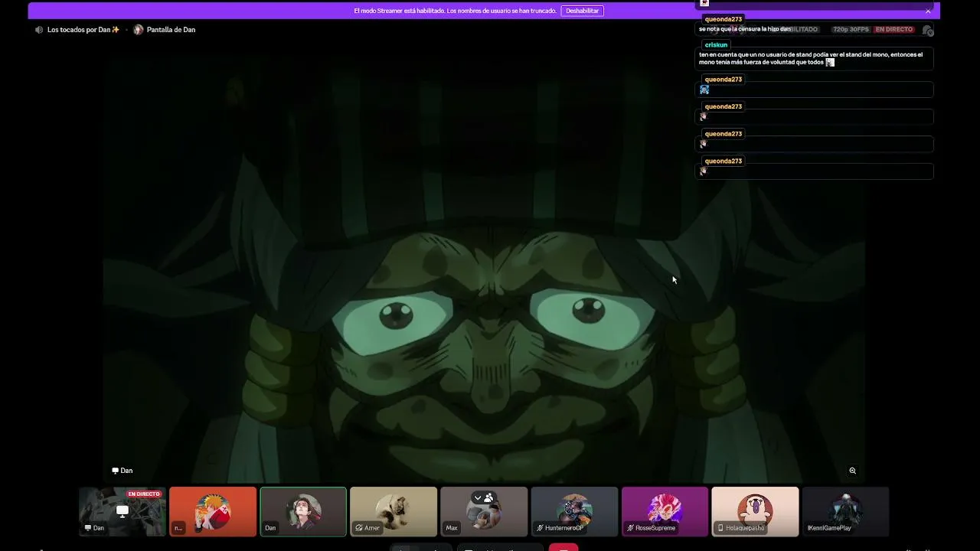Select Amer's participant tile
The width and height of the screenshot is (980, 551).
coord(394,511)
